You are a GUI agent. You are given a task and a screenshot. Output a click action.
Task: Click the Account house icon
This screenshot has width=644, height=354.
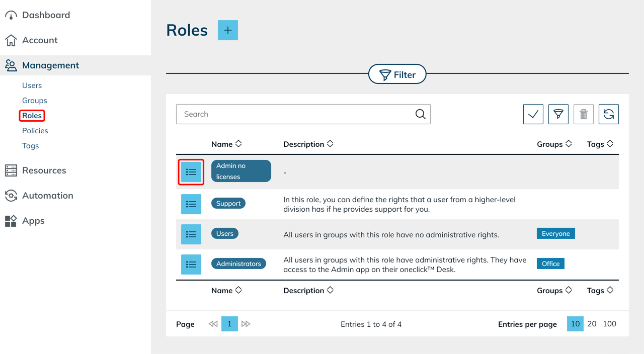(x=11, y=40)
